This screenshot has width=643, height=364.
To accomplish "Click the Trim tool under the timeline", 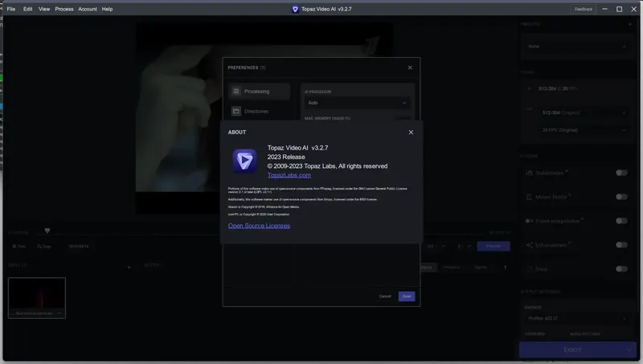I will pos(18,247).
